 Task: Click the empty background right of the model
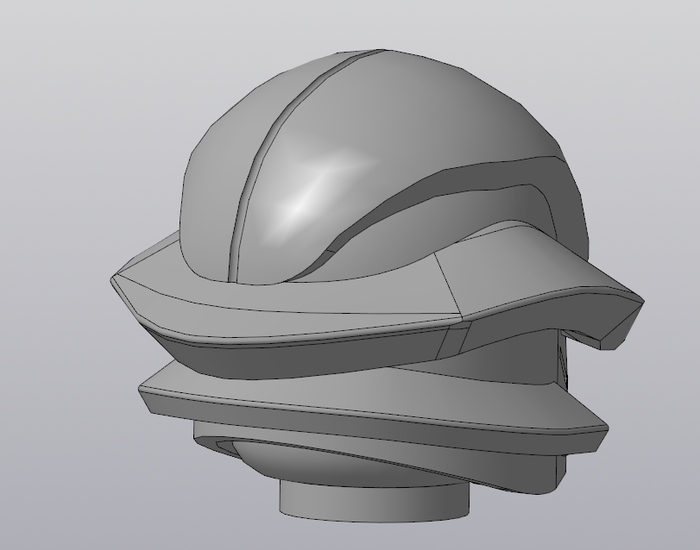(660, 150)
